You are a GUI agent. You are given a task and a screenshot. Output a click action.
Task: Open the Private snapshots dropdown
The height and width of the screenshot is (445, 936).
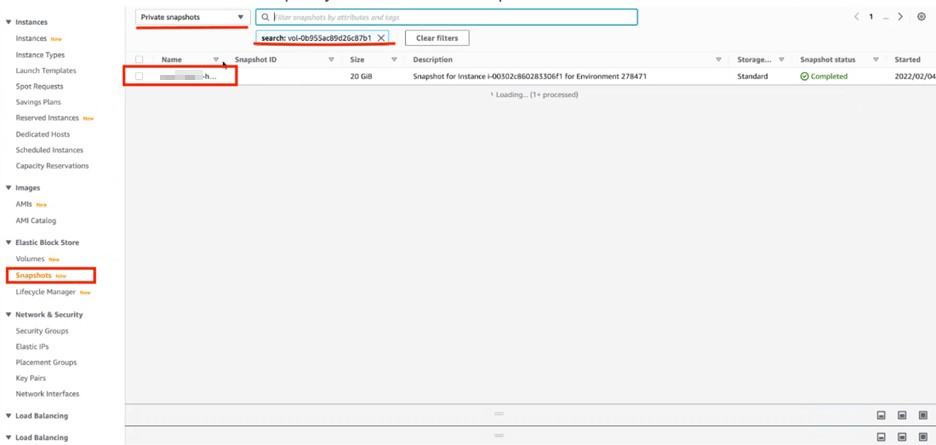pos(192,17)
